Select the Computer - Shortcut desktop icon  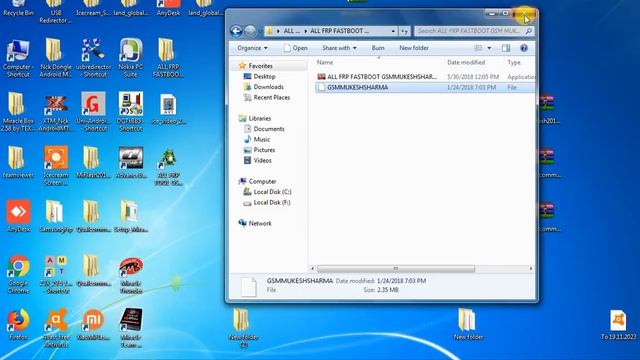coord(18,57)
